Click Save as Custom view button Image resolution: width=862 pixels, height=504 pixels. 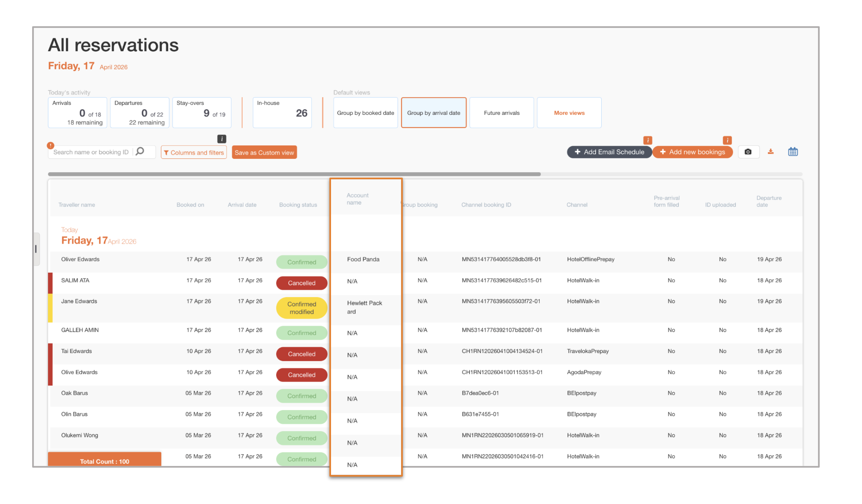coord(264,152)
